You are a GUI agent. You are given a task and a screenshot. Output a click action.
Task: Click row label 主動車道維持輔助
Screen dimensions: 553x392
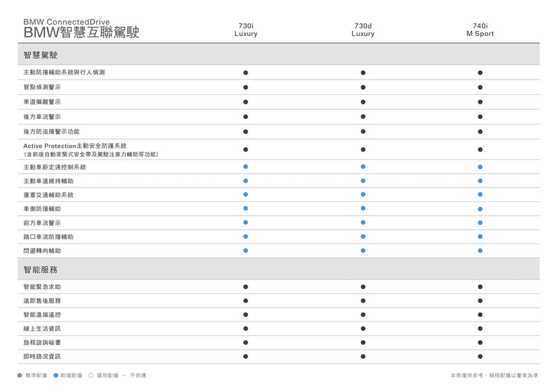pyautogui.click(x=48, y=181)
